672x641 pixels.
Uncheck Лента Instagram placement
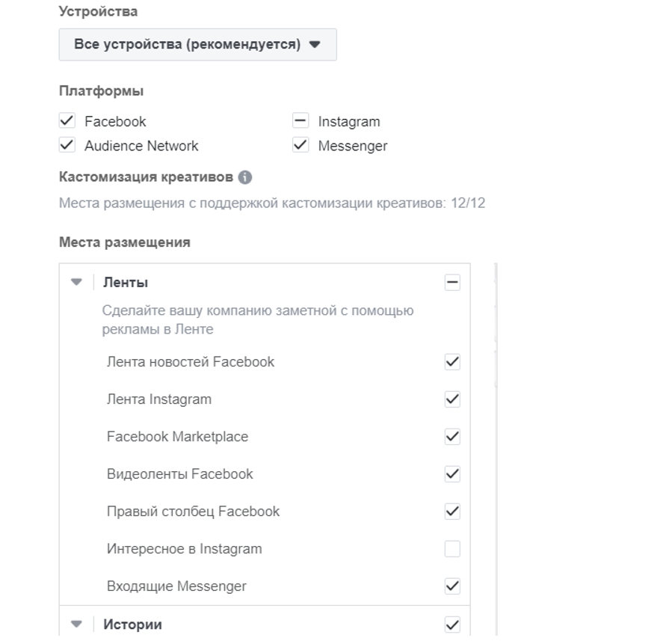coord(452,399)
